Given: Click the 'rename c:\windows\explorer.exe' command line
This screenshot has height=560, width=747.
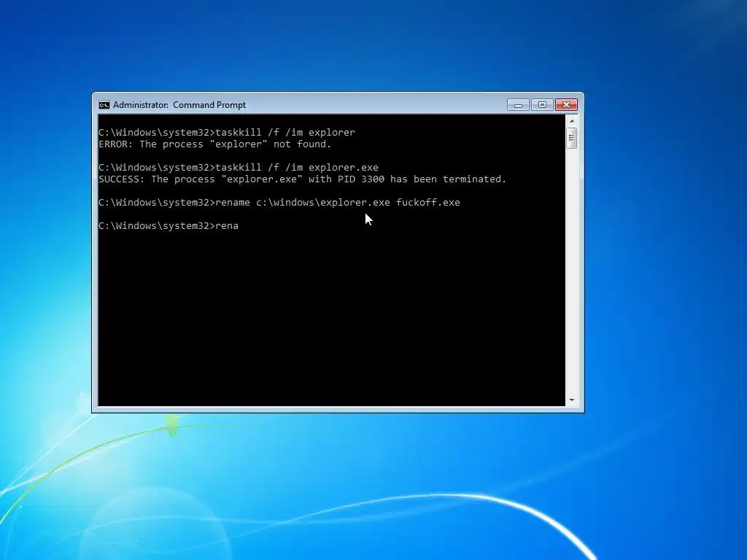Looking at the screenshot, I should point(279,203).
